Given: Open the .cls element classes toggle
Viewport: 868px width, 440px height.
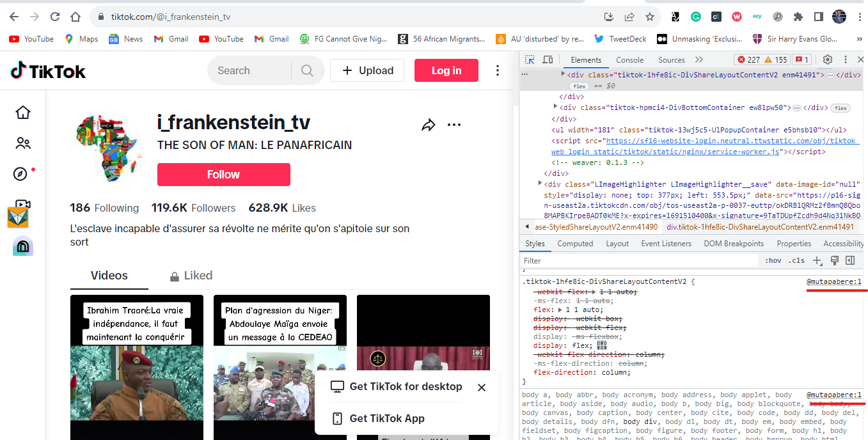Looking at the screenshot, I should (x=796, y=260).
